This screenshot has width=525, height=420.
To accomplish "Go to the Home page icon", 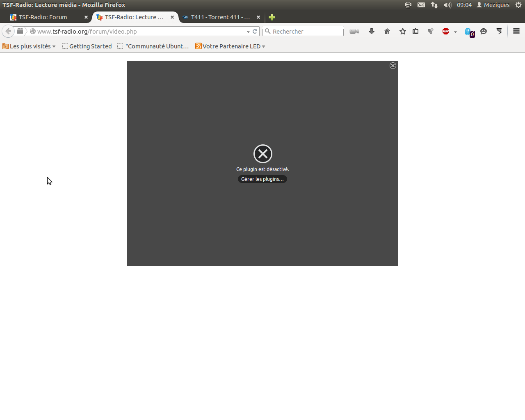I will pyautogui.click(x=387, y=31).
